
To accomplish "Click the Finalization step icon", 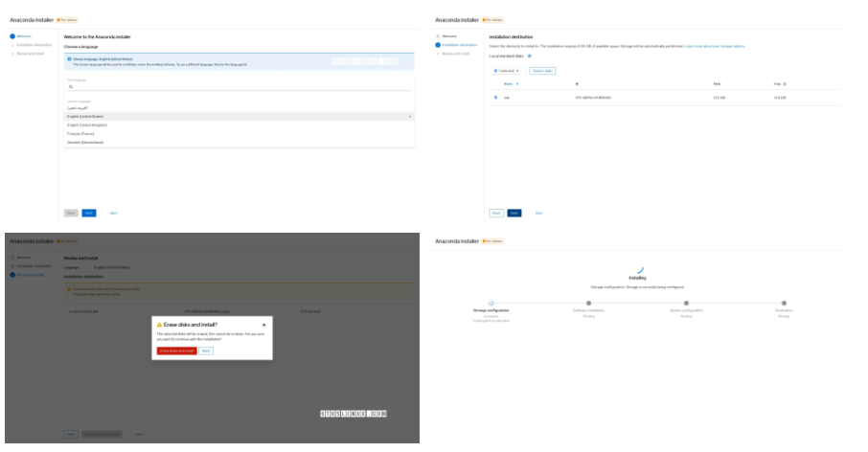I will point(784,303).
